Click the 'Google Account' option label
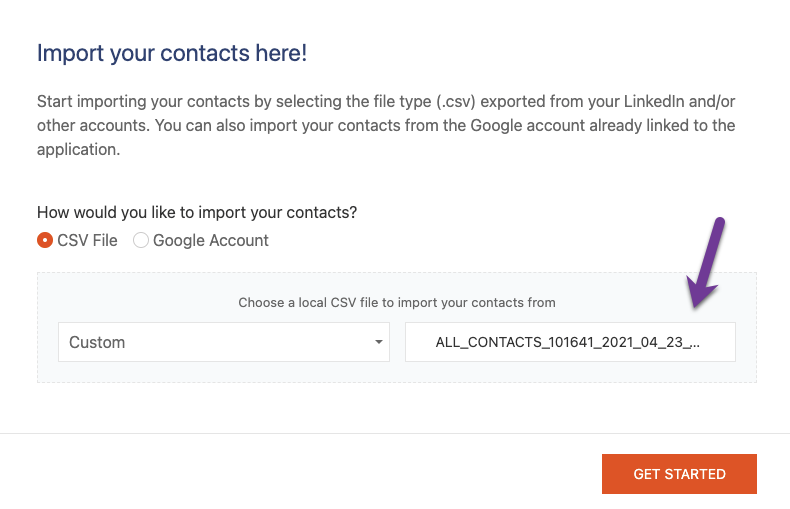 [210, 241]
